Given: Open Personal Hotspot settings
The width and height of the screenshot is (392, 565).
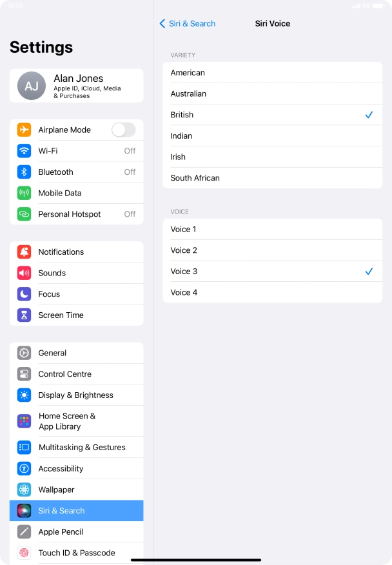Looking at the screenshot, I should [76, 214].
